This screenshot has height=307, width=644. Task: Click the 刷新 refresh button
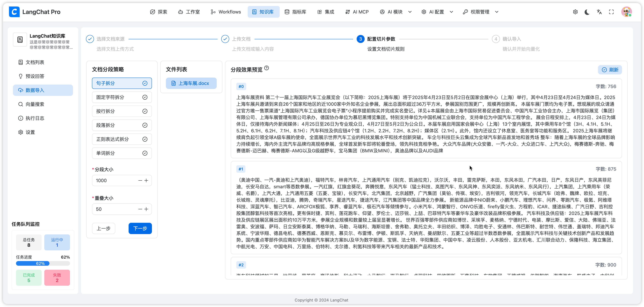click(610, 70)
